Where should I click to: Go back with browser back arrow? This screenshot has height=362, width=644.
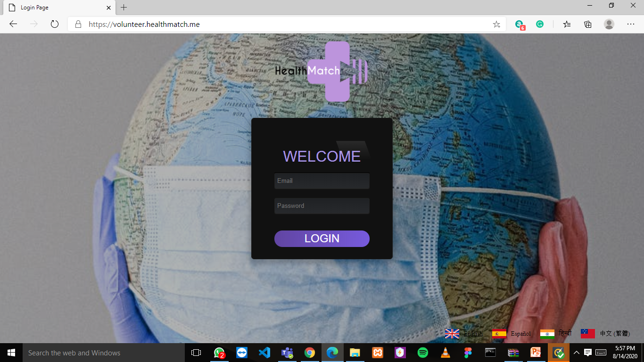pyautogui.click(x=13, y=24)
